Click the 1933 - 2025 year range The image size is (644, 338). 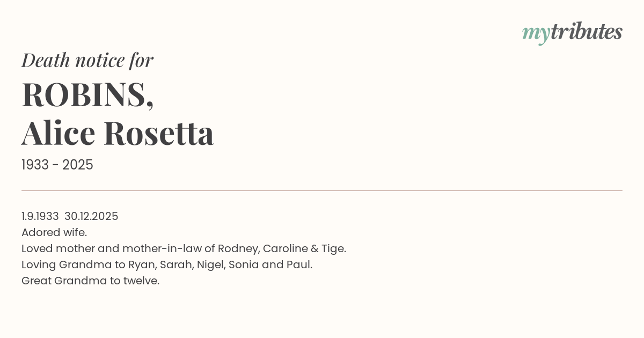tap(57, 165)
